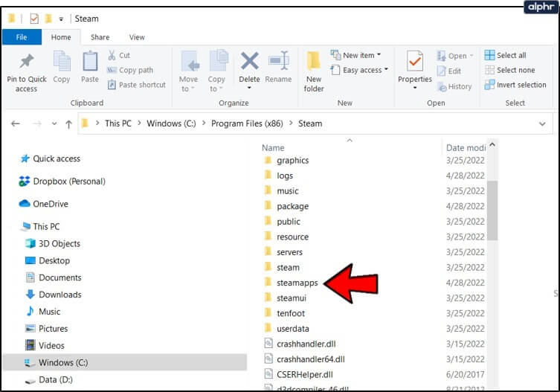Click the red X Delete icon
The height and width of the screenshot is (392, 560).
(x=250, y=61)
